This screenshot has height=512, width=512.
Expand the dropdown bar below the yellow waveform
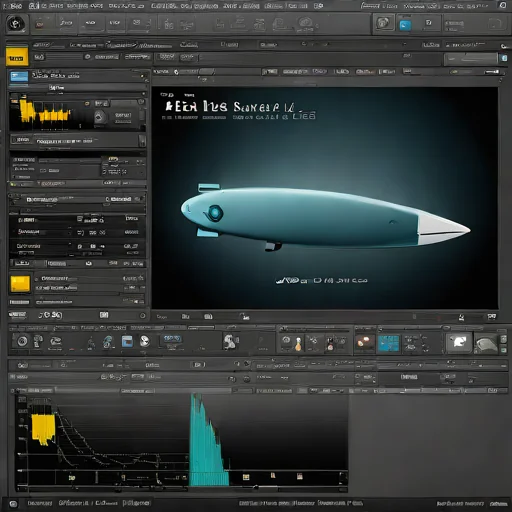78,141
